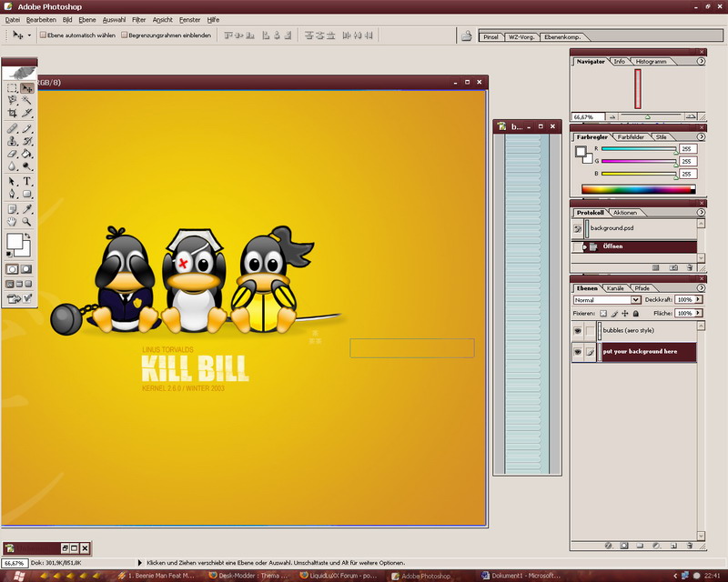Delete layer trash icon in Ebenen panel
The width and height of the screenshot is (728, 582).
[x=690, y=546]
